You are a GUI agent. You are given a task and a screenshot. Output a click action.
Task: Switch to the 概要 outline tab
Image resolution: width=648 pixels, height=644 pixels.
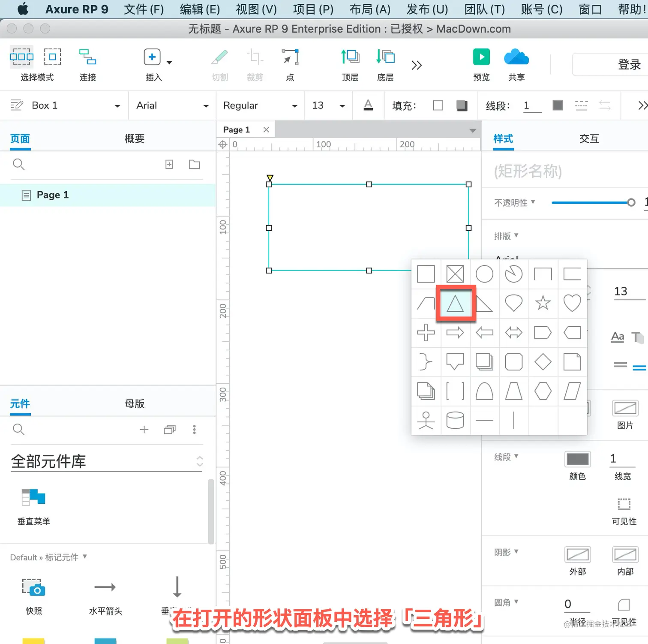coord(135,138)
